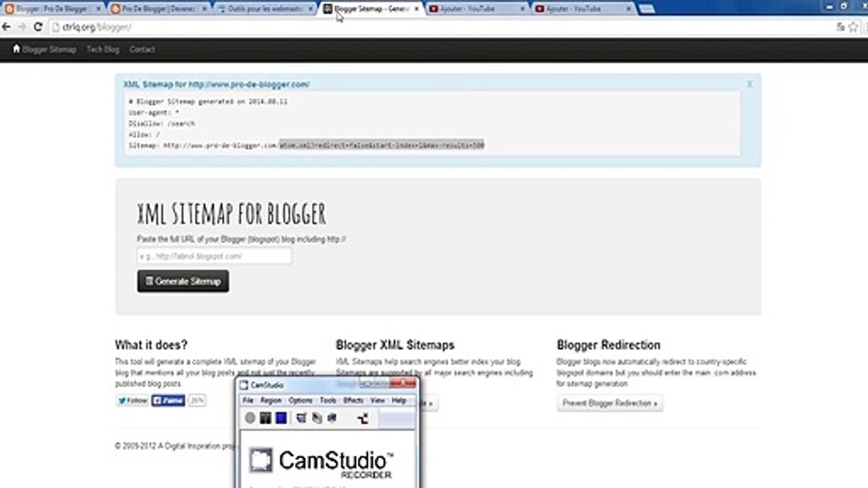Click the CamStudio Record circle button
The image size is (868, 488).
click(250, 418)
